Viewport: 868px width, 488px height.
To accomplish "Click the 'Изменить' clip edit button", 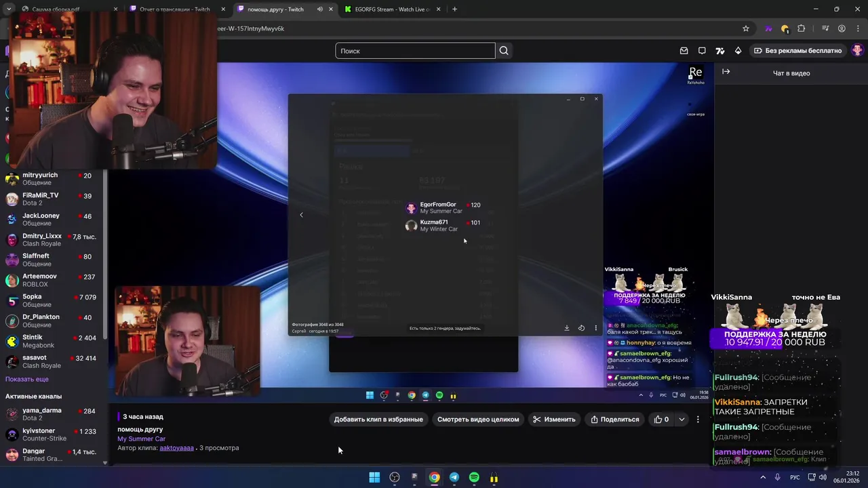I will (554, 420).
